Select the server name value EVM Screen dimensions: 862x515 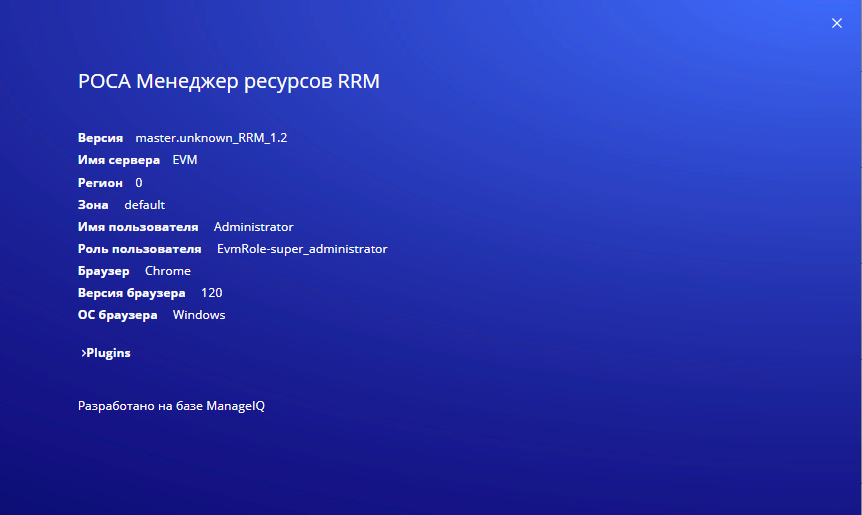(x=185, y=160)
